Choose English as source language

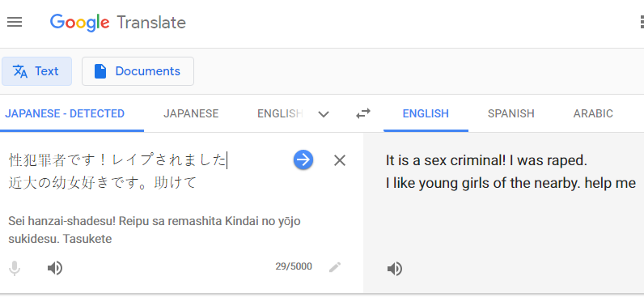click(x=280, y=113)
